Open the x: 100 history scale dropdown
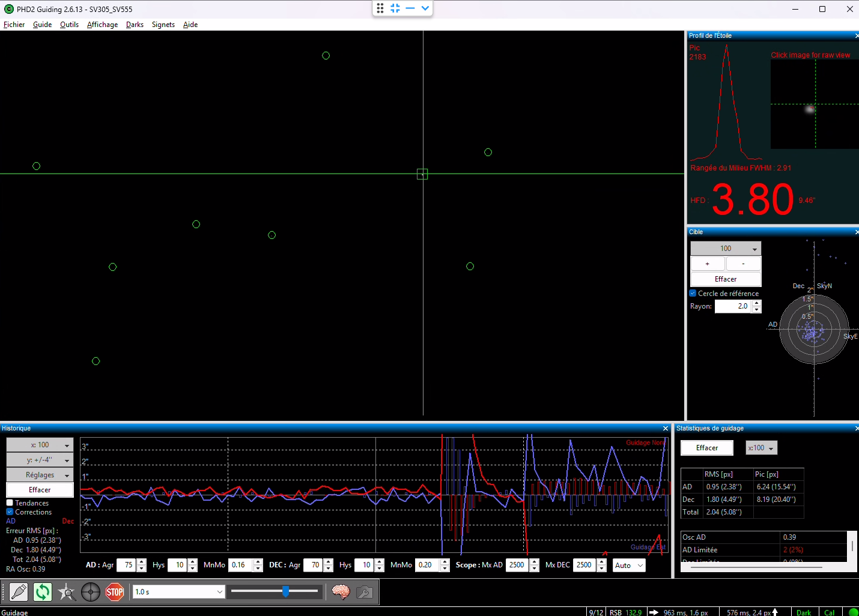 click(40, 445)
